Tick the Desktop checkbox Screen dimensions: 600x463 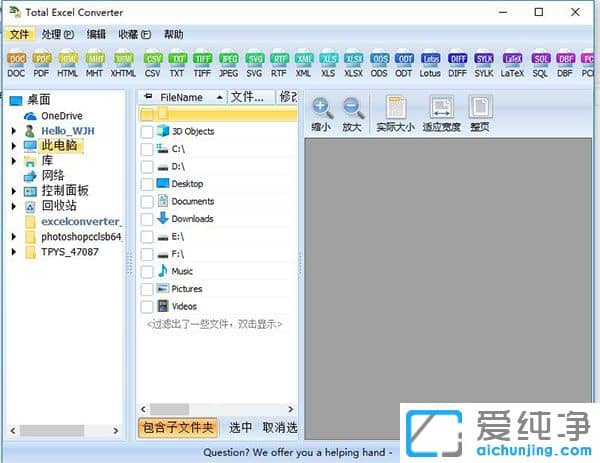click(147, 184)
